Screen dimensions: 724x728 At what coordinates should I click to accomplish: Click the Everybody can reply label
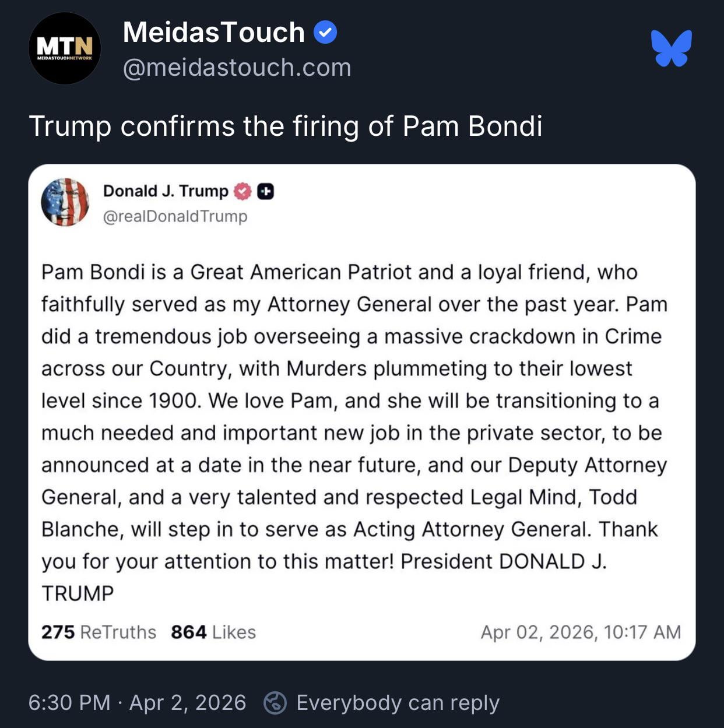pos(398,702)
